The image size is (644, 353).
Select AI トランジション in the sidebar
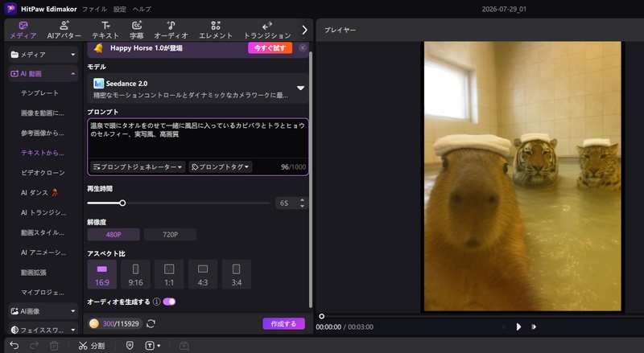pos(43,212)
